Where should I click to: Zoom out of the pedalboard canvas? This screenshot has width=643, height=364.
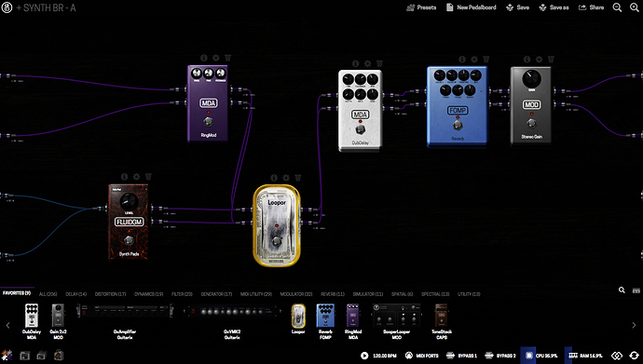[x=617, y=7]
